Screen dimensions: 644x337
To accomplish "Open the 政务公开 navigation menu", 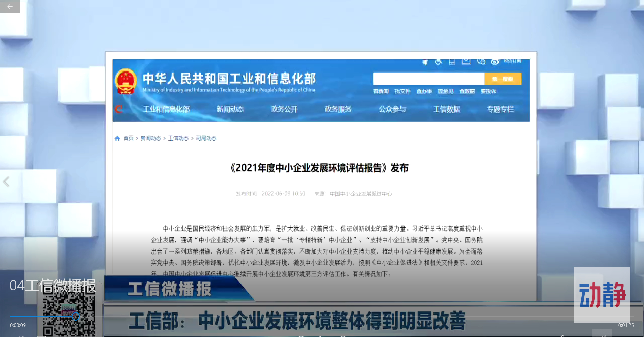I will coord(284,109).
